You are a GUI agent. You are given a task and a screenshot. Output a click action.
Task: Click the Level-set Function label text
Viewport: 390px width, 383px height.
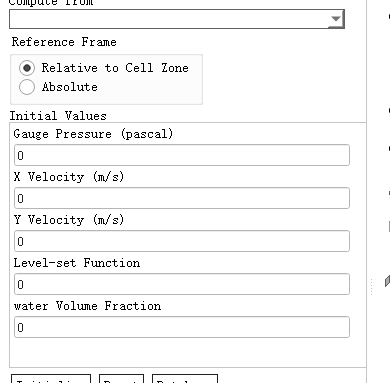point(77,263)
